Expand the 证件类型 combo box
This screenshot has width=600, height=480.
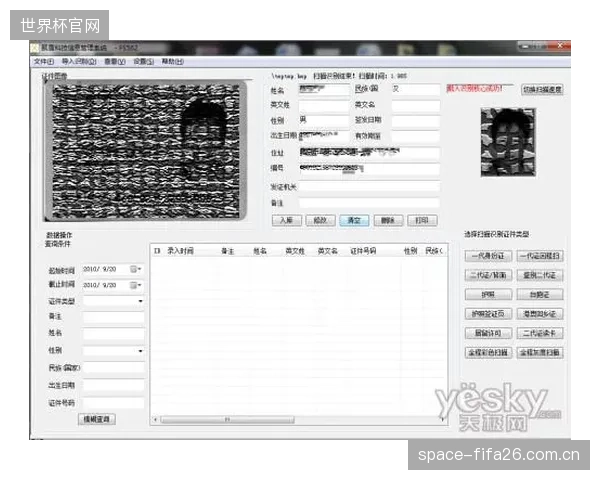click(140, 301)
